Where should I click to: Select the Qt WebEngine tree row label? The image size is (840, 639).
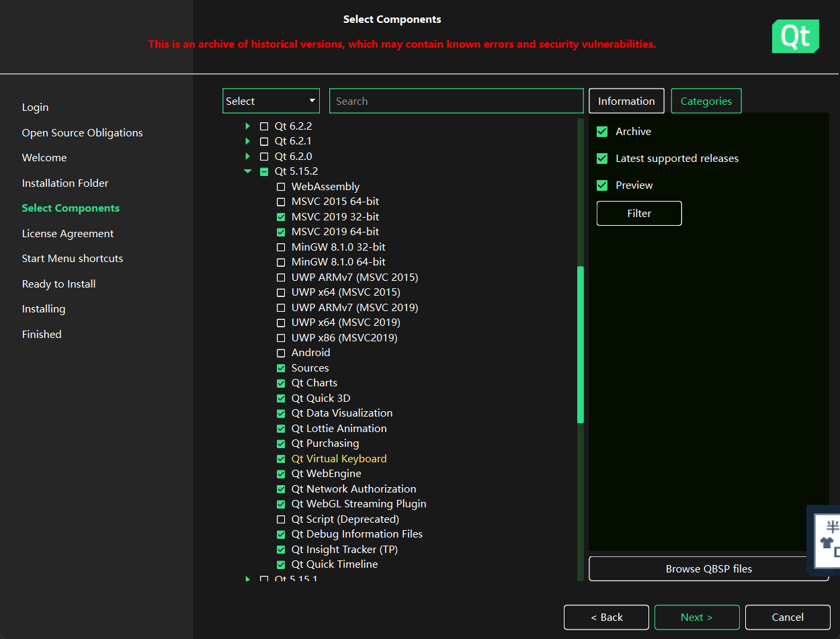click(327, 474)
